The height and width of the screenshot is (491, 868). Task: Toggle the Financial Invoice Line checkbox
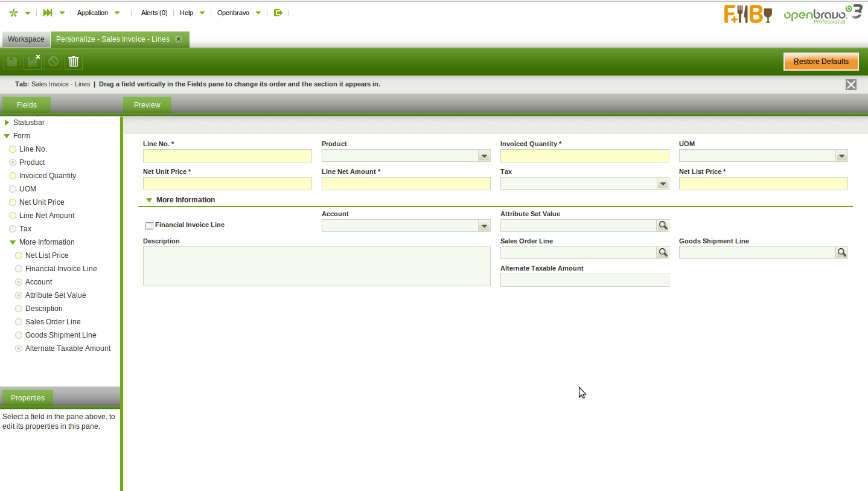tap(149, 226)
